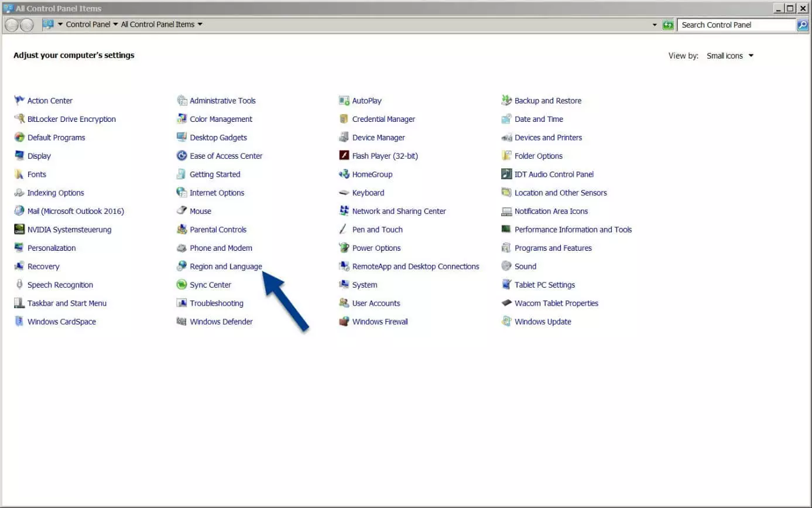The height and width of the screenshot is (508, 812).
Task: Open the Phone and Modem link
Action: (221, 248)
